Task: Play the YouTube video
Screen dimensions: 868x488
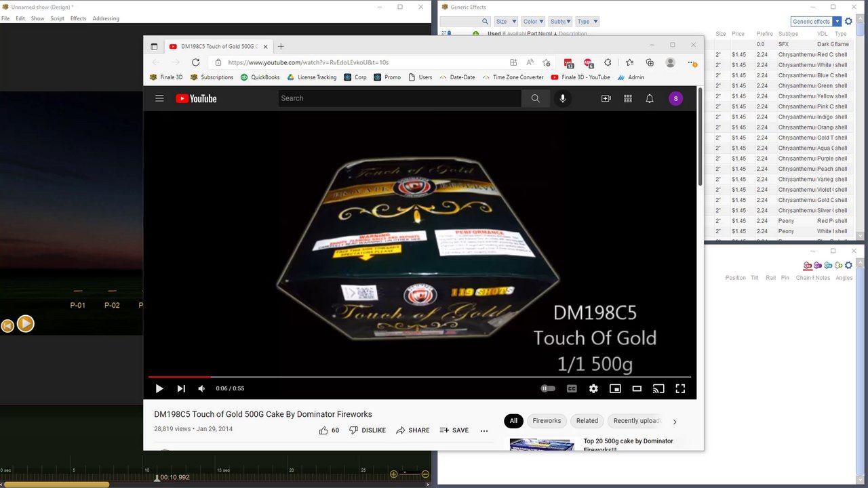Action: 159,388
